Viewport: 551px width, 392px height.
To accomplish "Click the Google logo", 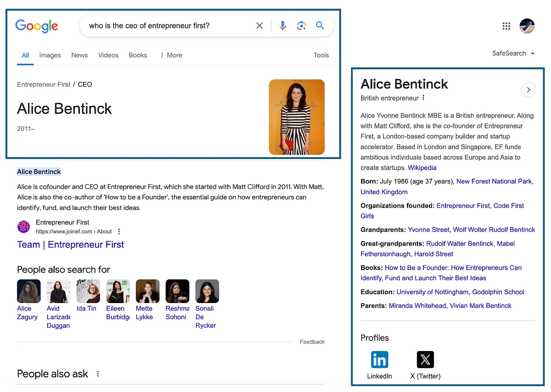I will click(37, 26).
